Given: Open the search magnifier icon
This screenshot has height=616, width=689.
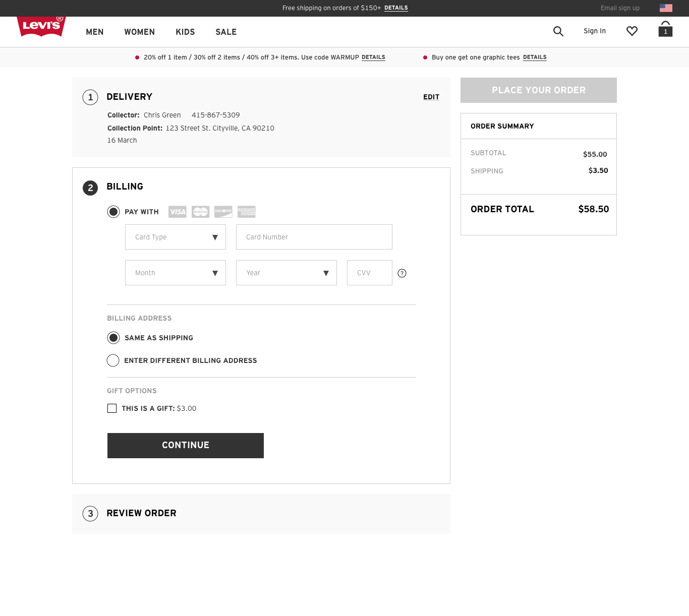Looking at the screenshot, I should 558,31.
